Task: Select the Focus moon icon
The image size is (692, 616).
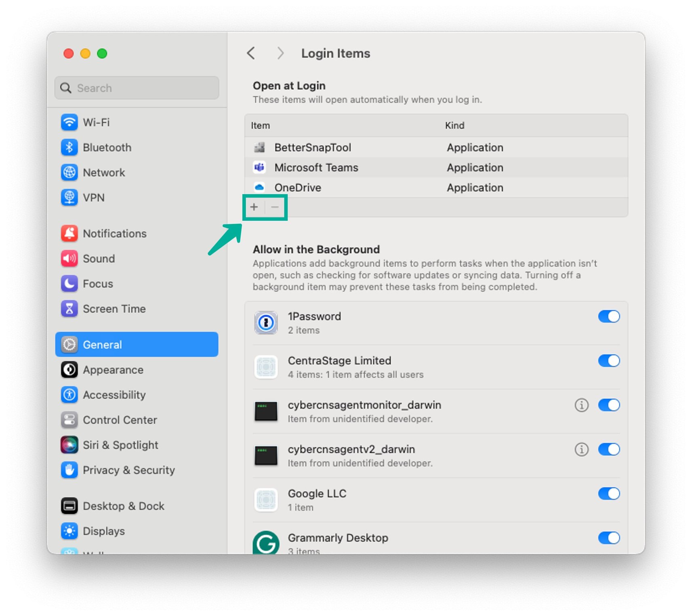Action: 69,284
